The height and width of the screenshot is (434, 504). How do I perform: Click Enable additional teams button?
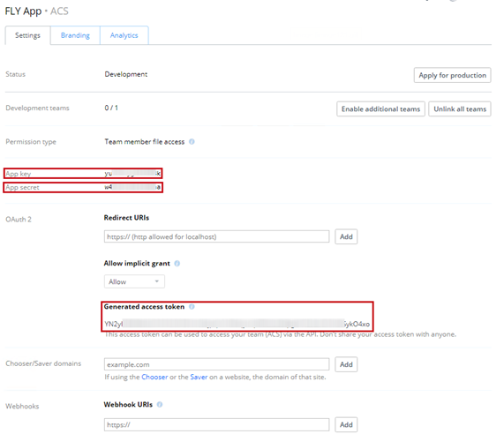[381, 108]
